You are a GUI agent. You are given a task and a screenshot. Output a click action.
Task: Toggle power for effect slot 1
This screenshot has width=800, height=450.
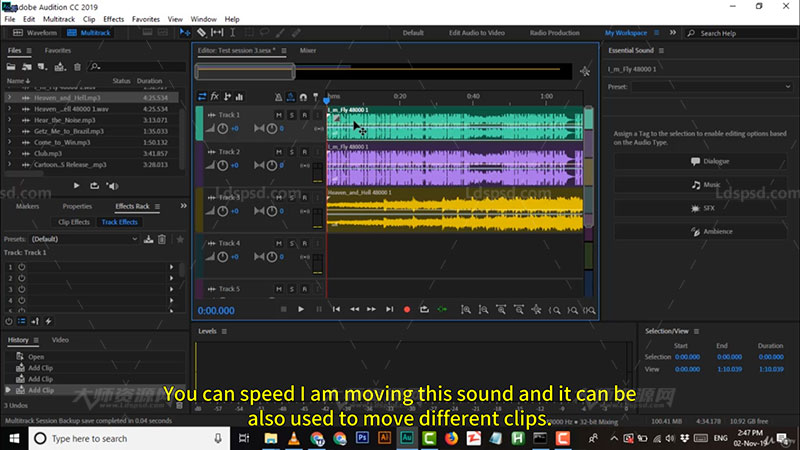(21, 267)
